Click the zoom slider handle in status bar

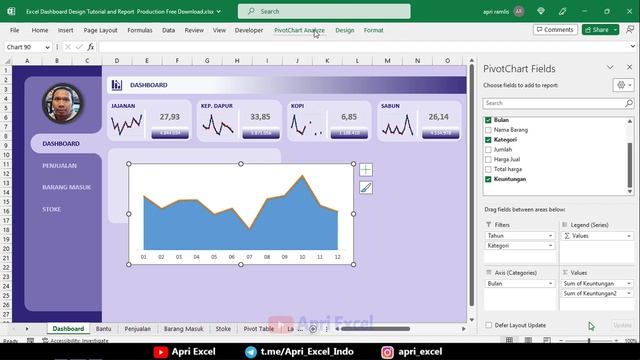(x=589, y=340)
